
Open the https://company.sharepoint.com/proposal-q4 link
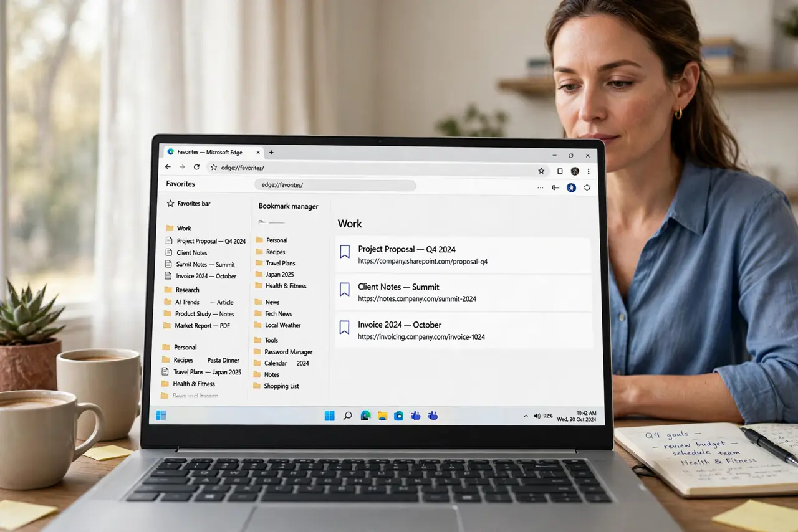click(x=423, y=262)
